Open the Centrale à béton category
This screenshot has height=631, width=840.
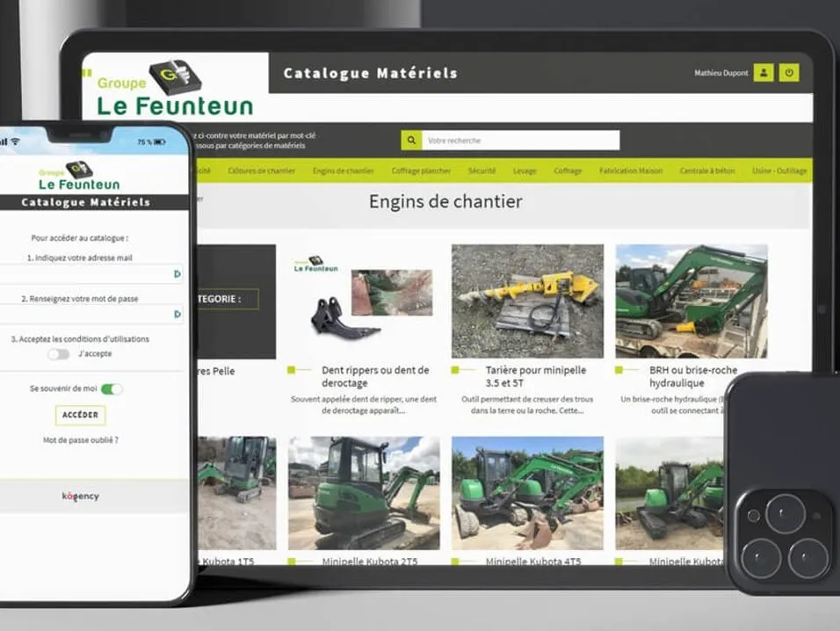(x=706, y=170)
